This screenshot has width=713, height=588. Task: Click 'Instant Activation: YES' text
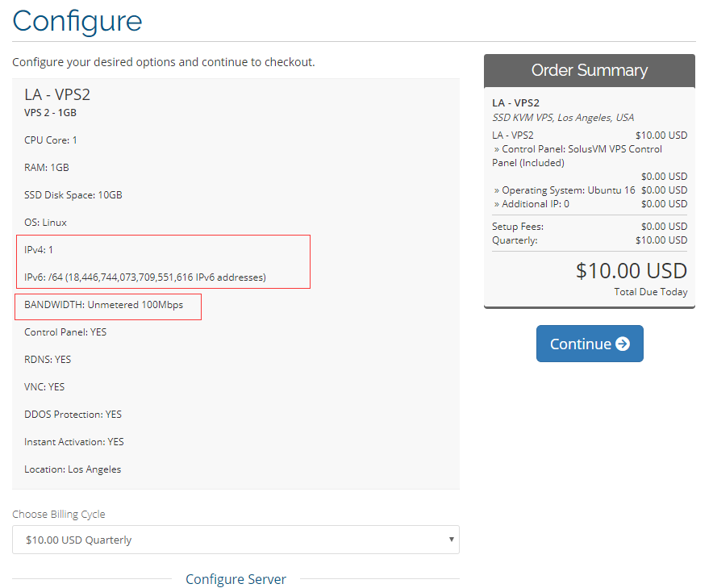click(x=74, y=441)
